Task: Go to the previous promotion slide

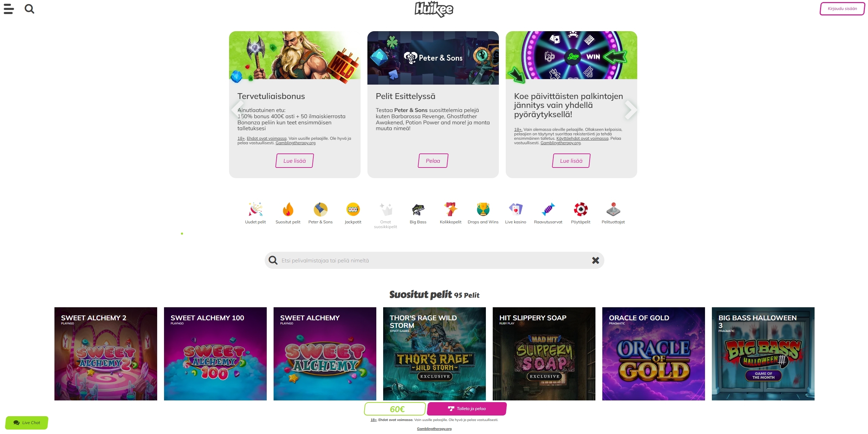Action: click(x=237, y=110)
